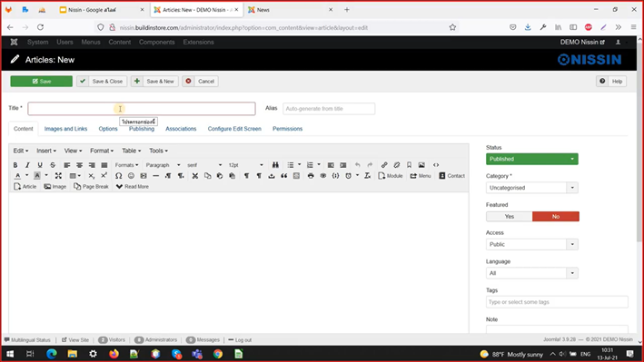Open find and replace binoculars tool
The height and width of the screenshot is (362, 644).
(x=275, y=165)
